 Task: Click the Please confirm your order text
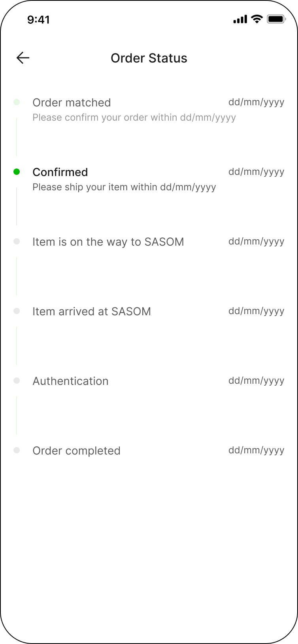tap(134, 117)
